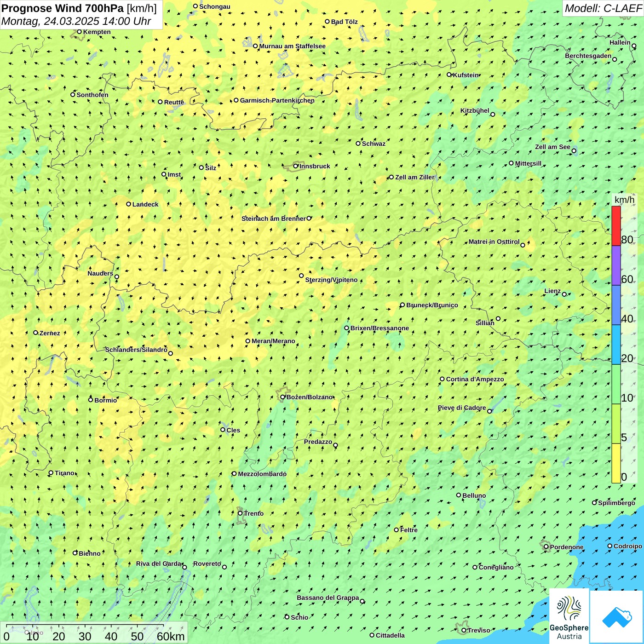Click the 'Modell: C-LAEF' label

603,8
